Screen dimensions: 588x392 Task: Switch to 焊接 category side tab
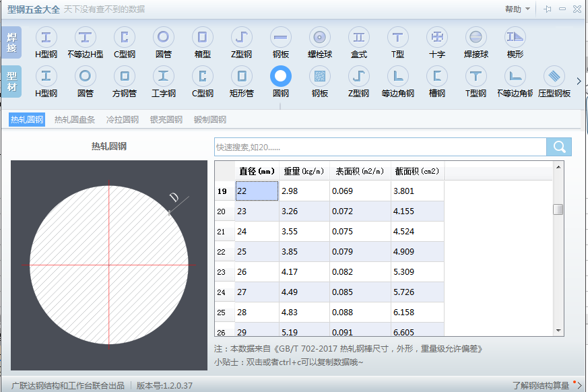click(11, 42)
